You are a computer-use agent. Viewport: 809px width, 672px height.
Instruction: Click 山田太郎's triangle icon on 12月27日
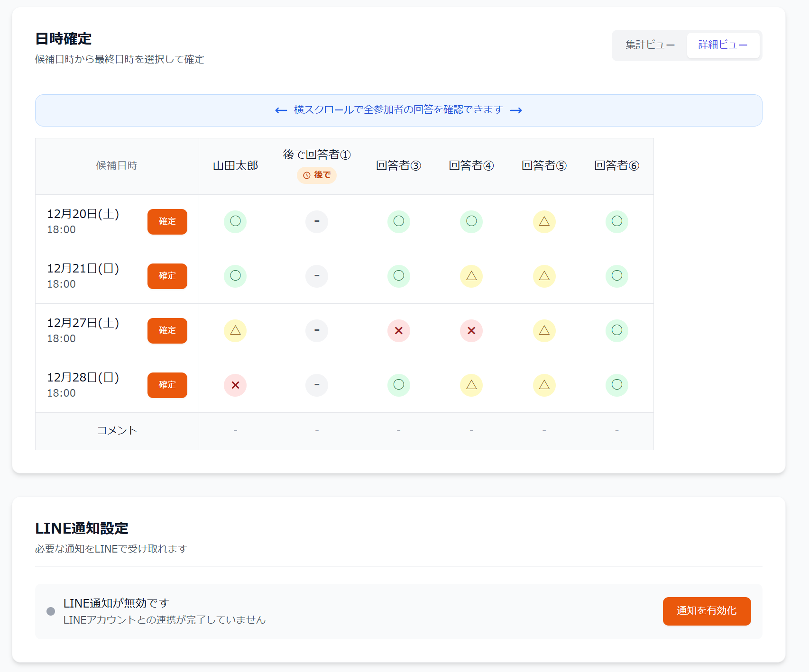(235, 330)
